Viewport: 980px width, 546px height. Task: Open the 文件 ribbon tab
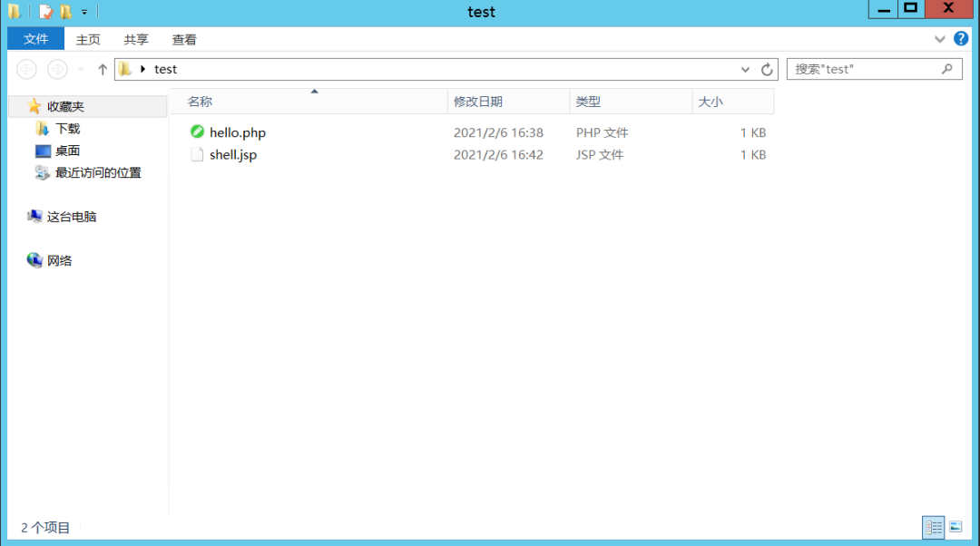(35, 39)
